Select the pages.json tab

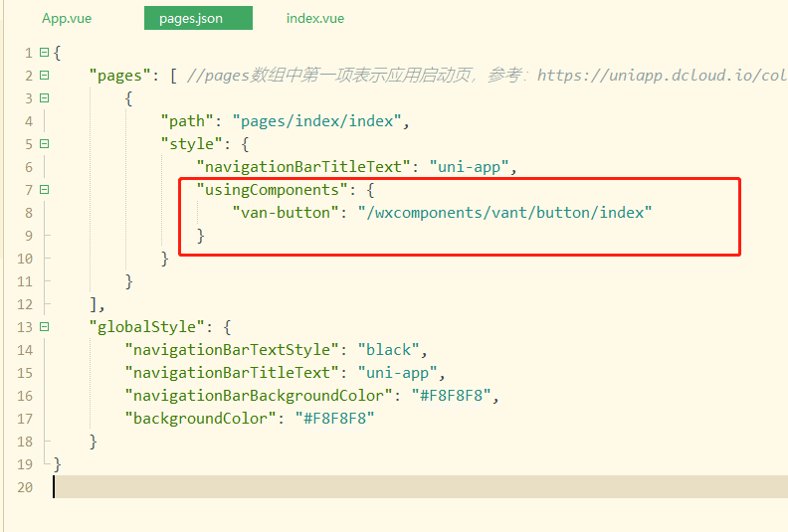[x=198, y=18]
